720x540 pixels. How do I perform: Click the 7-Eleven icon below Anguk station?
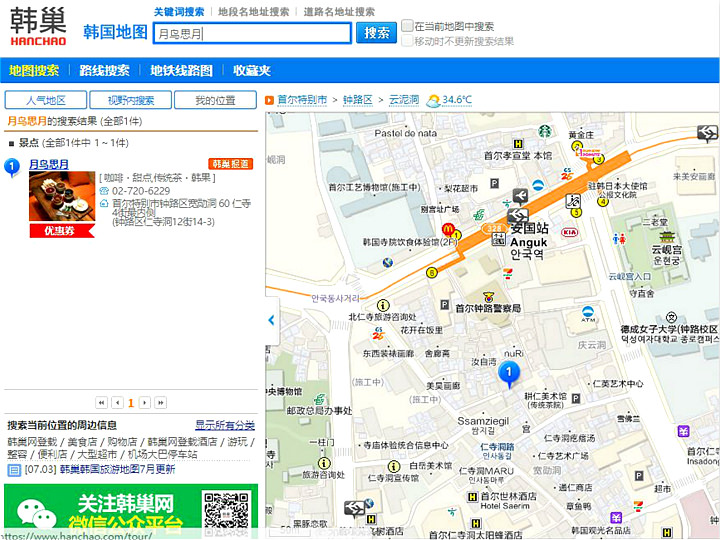507,273
